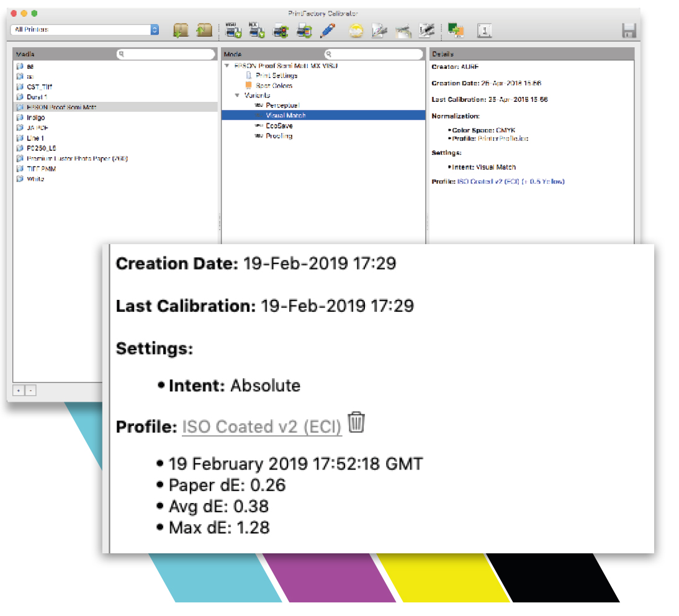
Task: Click the numbered page '1' toolbar icon
Action: 484,30
